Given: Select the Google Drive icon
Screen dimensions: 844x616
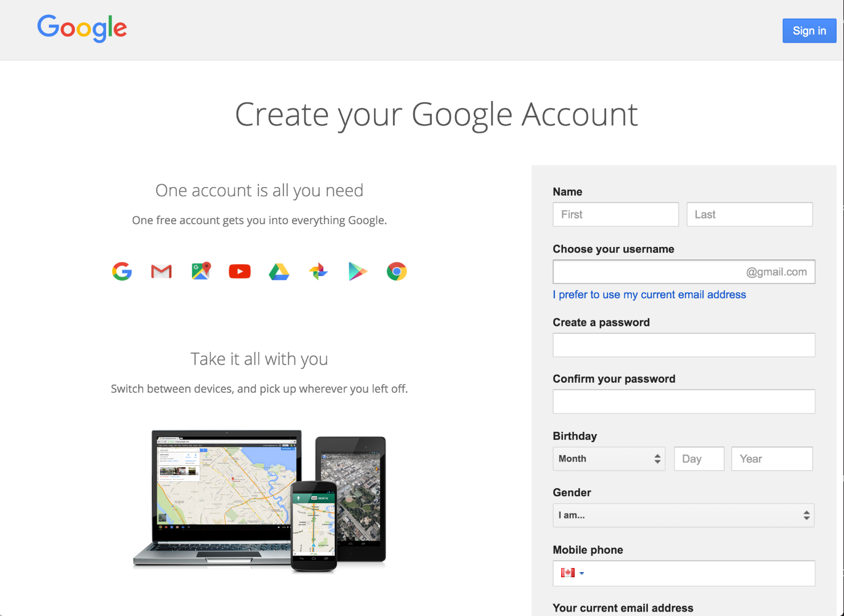Looking at the screenshot, I should click(x=278, y=271).
